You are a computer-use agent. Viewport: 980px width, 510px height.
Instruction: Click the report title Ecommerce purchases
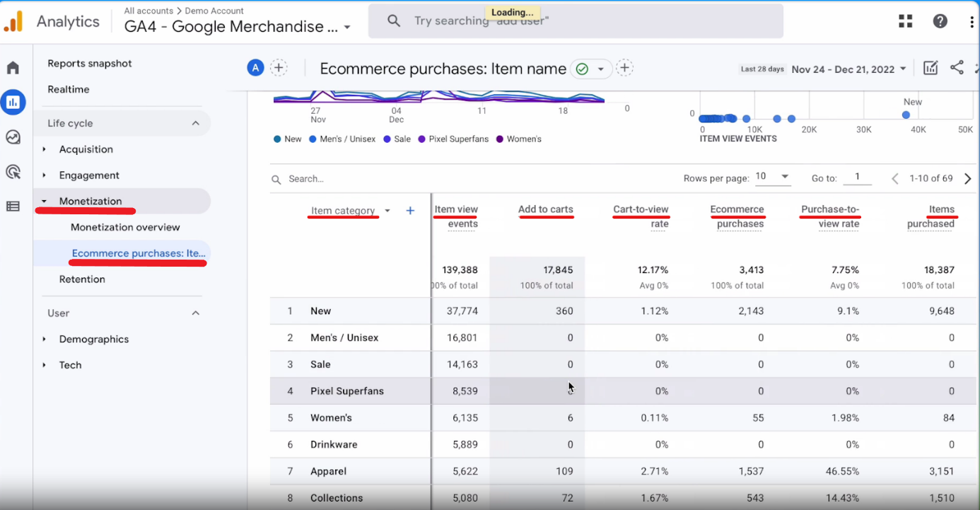pos(443,69)
